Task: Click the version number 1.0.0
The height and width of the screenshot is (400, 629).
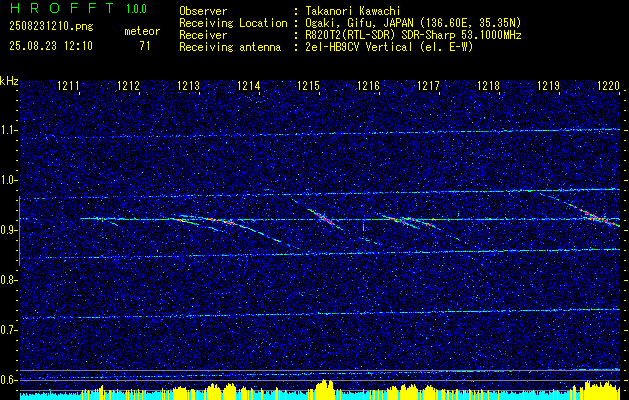Action: click(136, 9)
